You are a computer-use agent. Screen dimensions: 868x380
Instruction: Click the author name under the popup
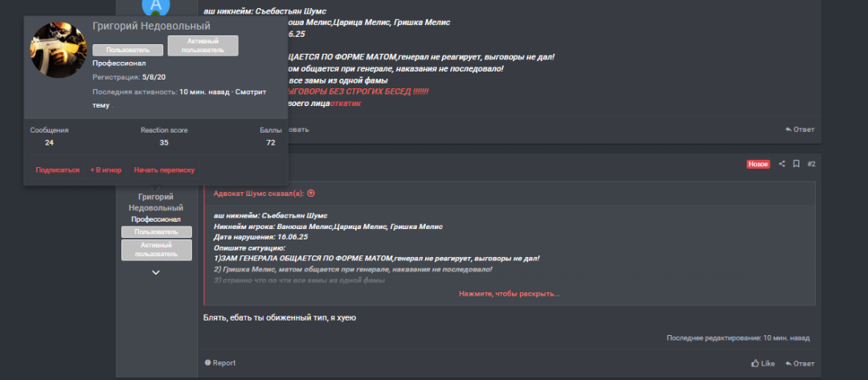tap(156, 202)
